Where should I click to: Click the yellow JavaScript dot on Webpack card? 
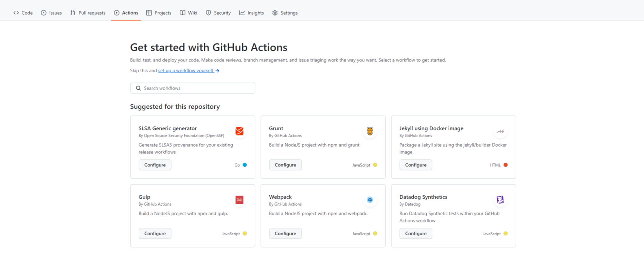point(375,234)
